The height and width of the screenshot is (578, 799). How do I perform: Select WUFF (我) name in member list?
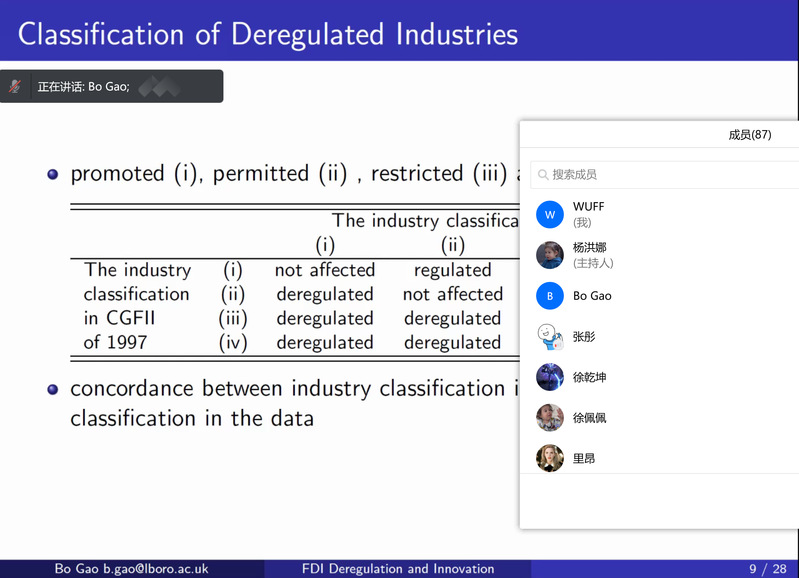point(588,207)
